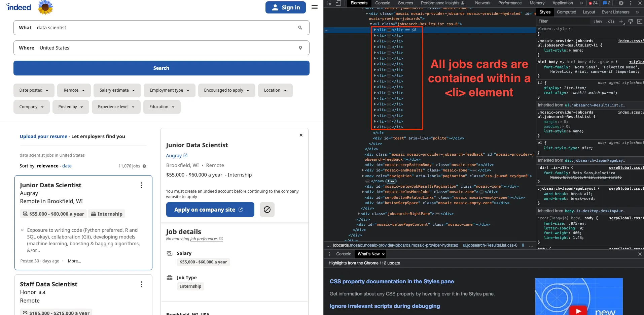Click More... on Junior Data Scientist card
644x315 pixels.
(x=74, y=261)
